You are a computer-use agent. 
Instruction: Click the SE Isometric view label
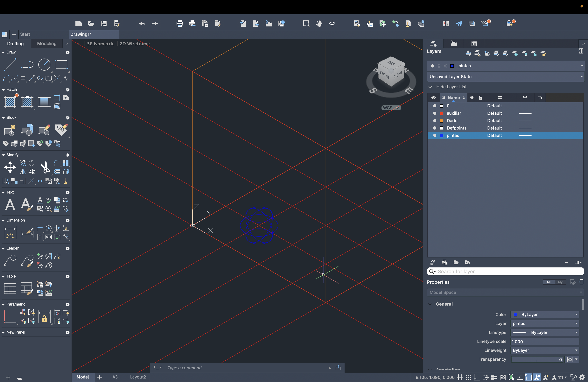[100, 44]
